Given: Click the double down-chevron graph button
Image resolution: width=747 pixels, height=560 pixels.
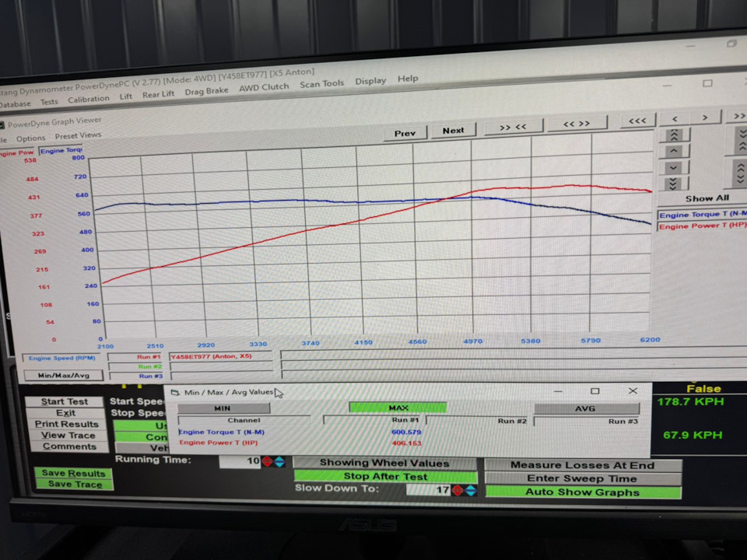Looking at the screenshot, I should [673, 184].
